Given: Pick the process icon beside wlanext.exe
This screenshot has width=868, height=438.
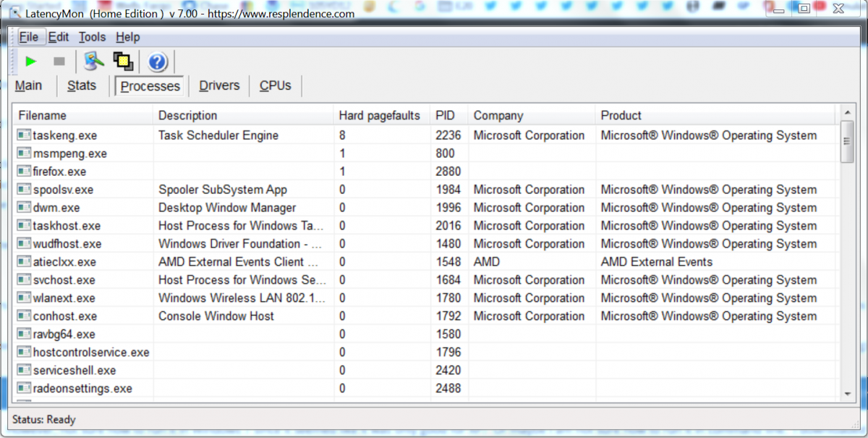Looking at the screenshot, I should pos(24,298).
